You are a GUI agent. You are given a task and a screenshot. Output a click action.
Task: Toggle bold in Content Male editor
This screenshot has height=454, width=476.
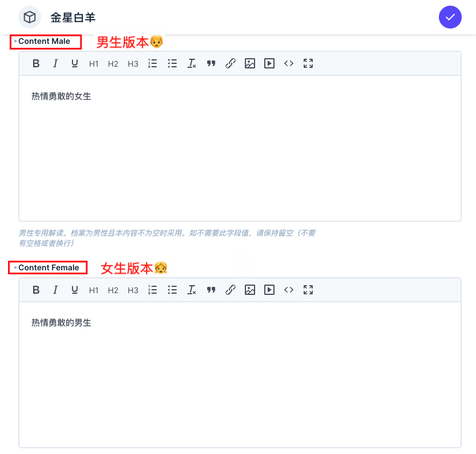[36, 64]
